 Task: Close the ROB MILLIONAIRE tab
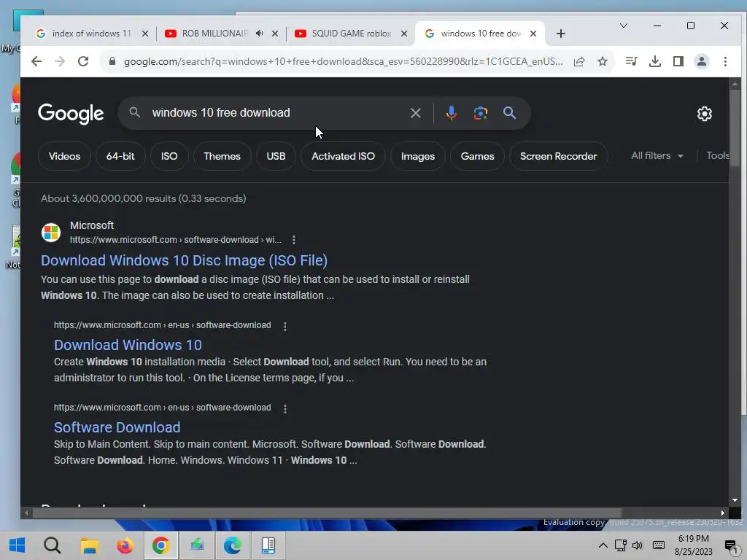(x=275, y=34)
